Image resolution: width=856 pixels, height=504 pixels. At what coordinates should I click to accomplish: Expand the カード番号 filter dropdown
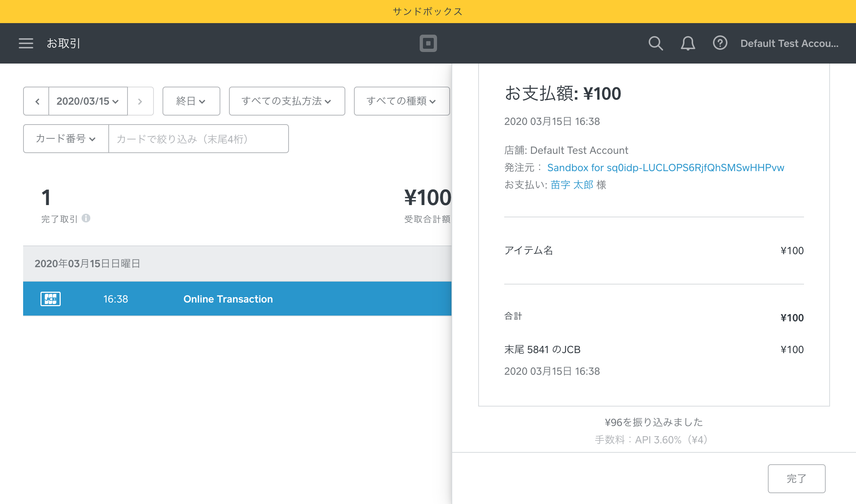(x=65, y=138)
